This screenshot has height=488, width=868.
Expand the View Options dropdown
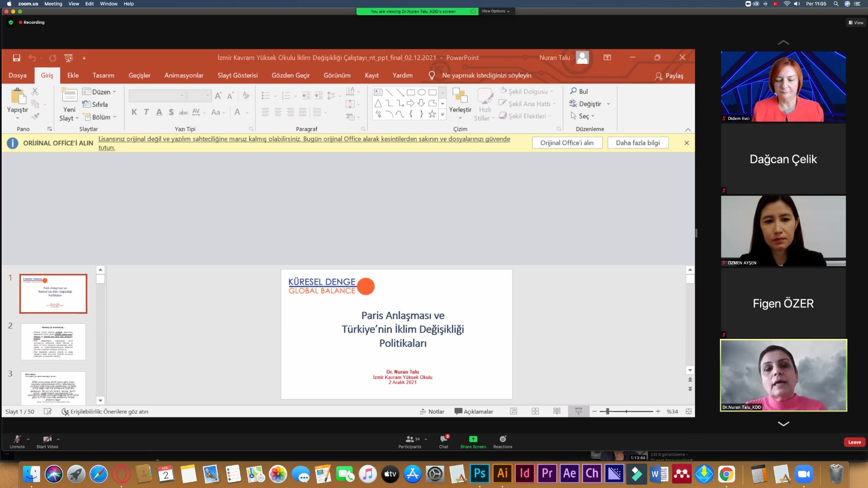[x=495, y=11]
